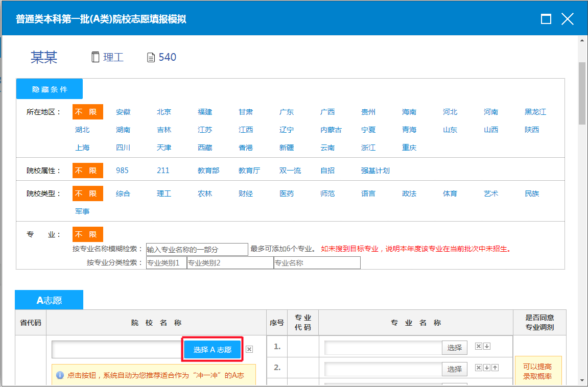The width and height of the screenshot is (588, 387).
Task: Click the document icon beside score 540
Action: 151,58
